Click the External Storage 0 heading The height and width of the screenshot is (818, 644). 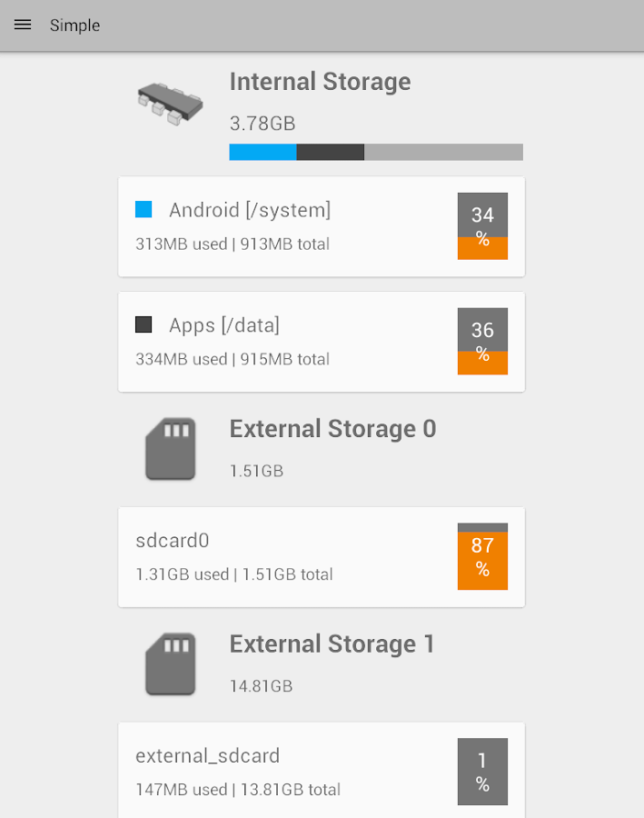(x=332, y=429)
